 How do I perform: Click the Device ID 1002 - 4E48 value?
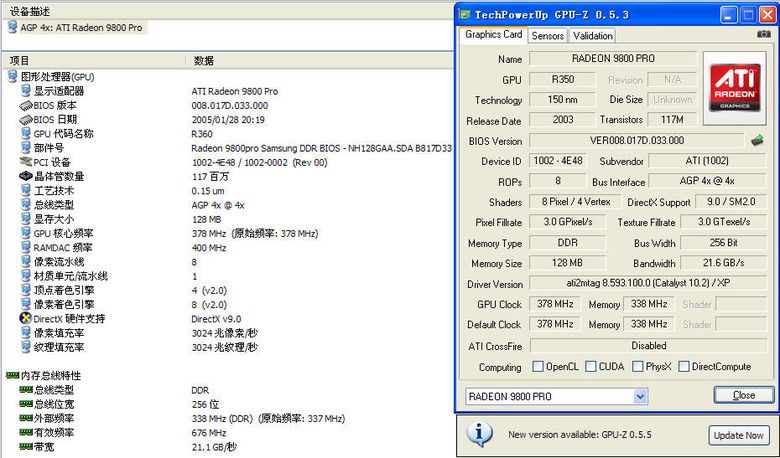pyautogui.click(x=558, y=161)
